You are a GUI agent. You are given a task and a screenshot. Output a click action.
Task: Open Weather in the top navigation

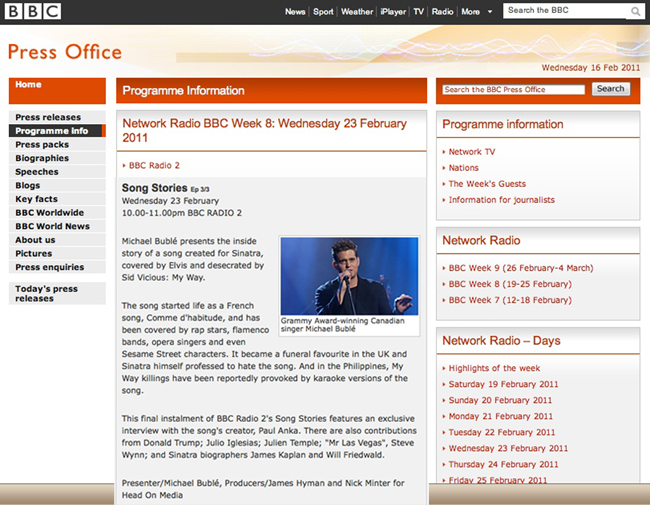coord(357,12)
